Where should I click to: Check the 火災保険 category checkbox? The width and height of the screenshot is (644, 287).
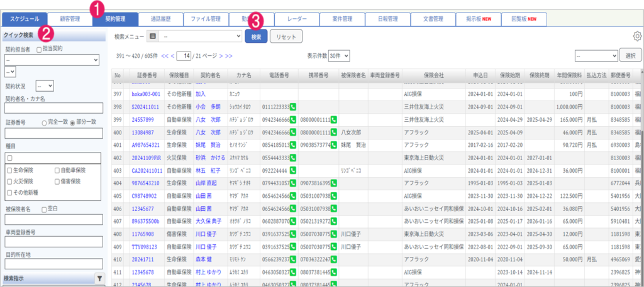pos(10,181)
